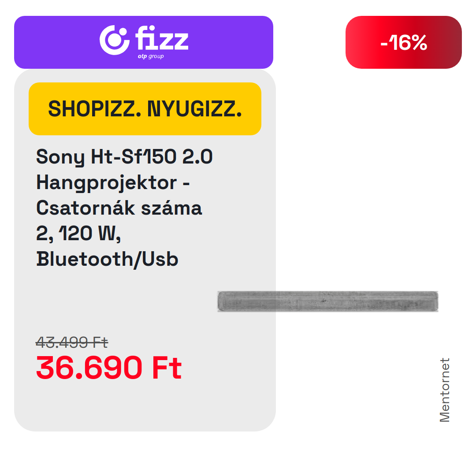
Task: Click the fizz wordmark text
Action: point(162,37)
